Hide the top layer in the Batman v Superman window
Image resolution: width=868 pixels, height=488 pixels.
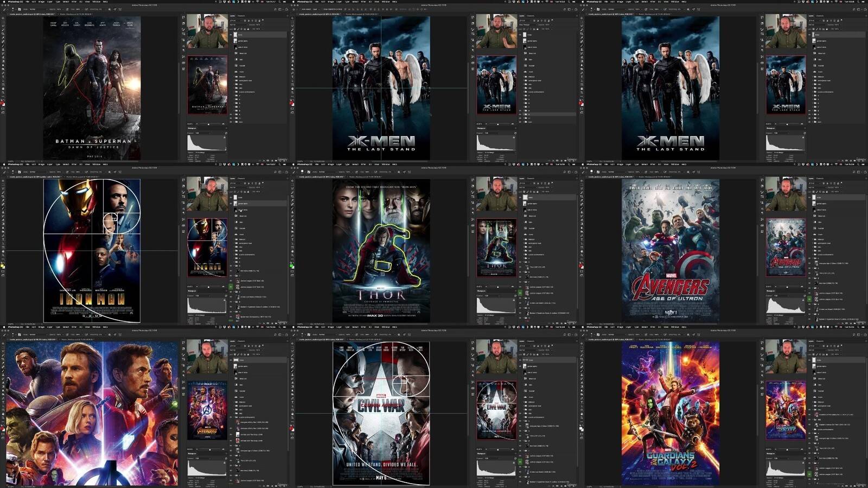tap(231, 35)
